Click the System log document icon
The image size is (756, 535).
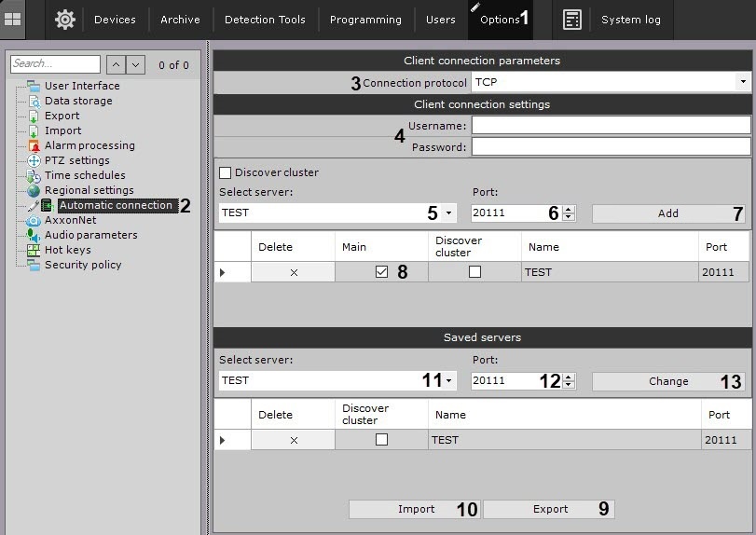(x=572, y=20)
